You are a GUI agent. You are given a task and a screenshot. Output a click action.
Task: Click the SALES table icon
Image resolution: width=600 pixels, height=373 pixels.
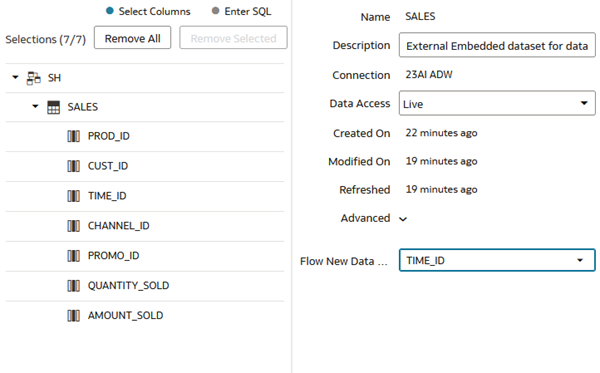[54, 108]
